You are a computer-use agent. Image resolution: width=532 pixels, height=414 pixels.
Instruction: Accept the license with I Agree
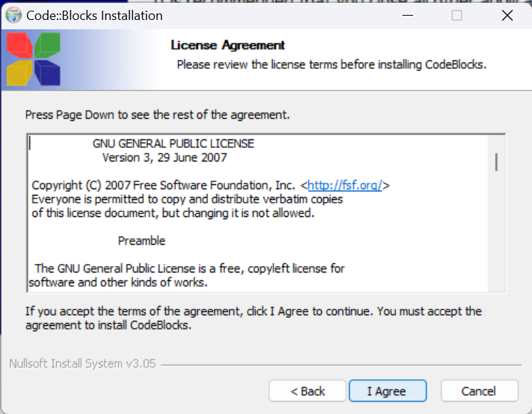click(387, 391)
